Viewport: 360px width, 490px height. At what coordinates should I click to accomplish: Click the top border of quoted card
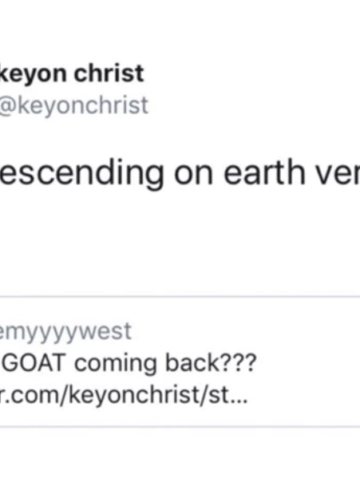[x=180, y=296]
